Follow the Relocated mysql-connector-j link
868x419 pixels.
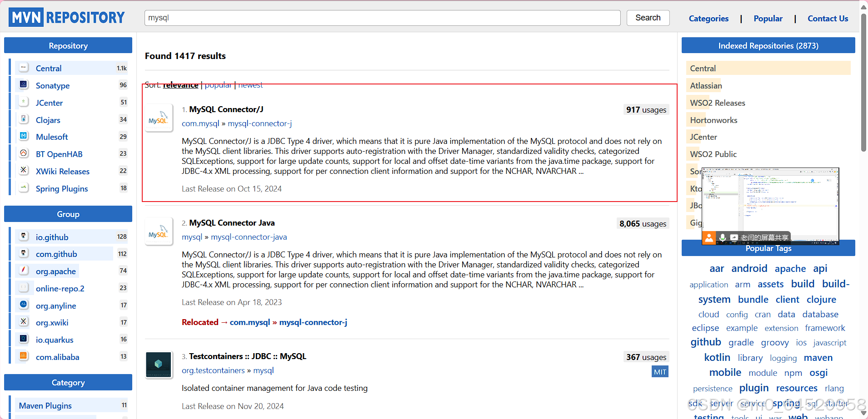[x=313, y=322]
